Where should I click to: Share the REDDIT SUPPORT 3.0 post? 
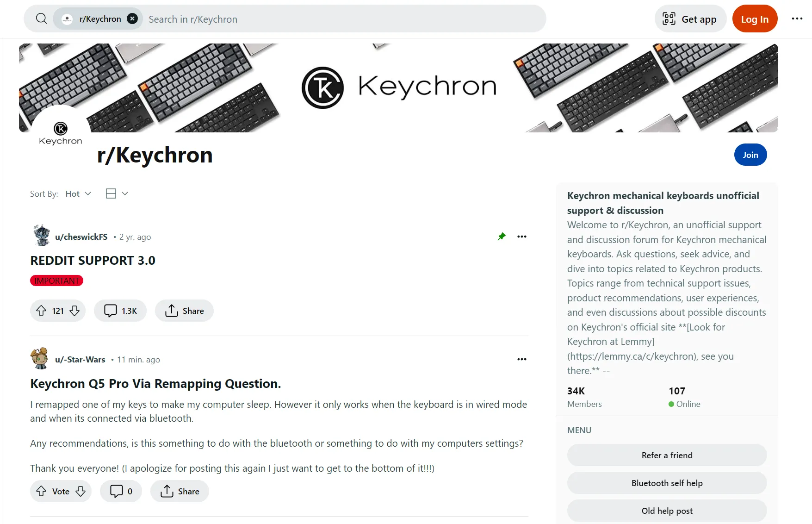[x=184, y=311]
